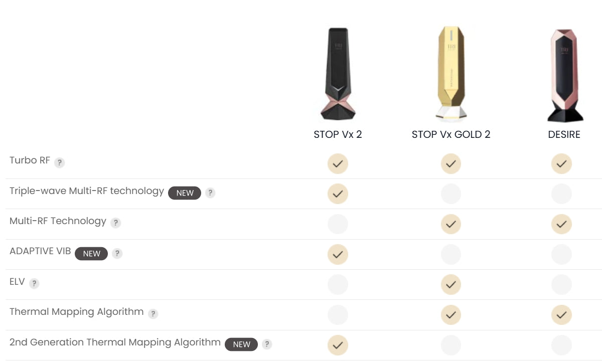Click the help icon next to Turbo RF

pyautogui.click(x=60, y=162)
